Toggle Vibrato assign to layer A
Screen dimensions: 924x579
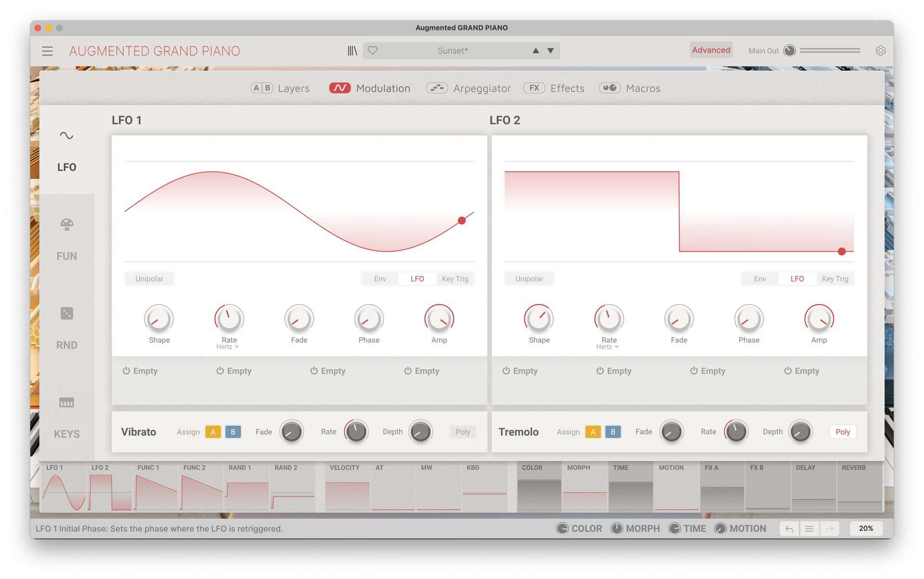coord(213,432)
